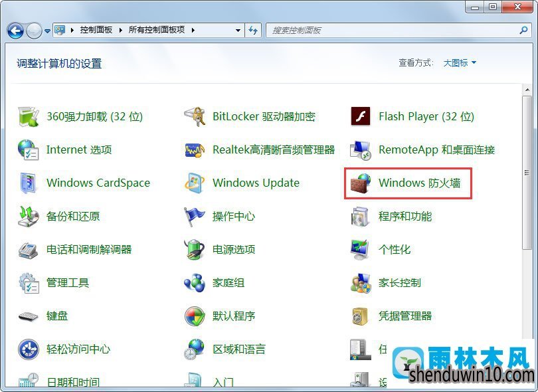Click the 默认程序 icon

(195, 316)
